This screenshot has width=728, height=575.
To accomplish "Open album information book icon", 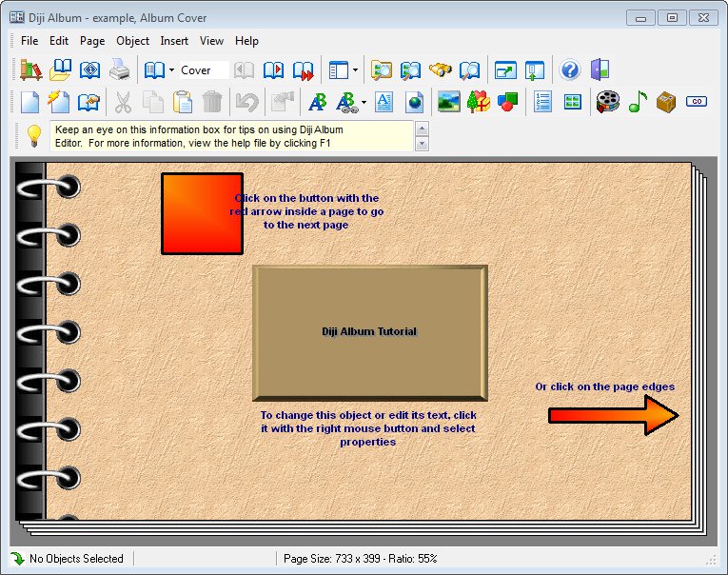I will 89,70.
